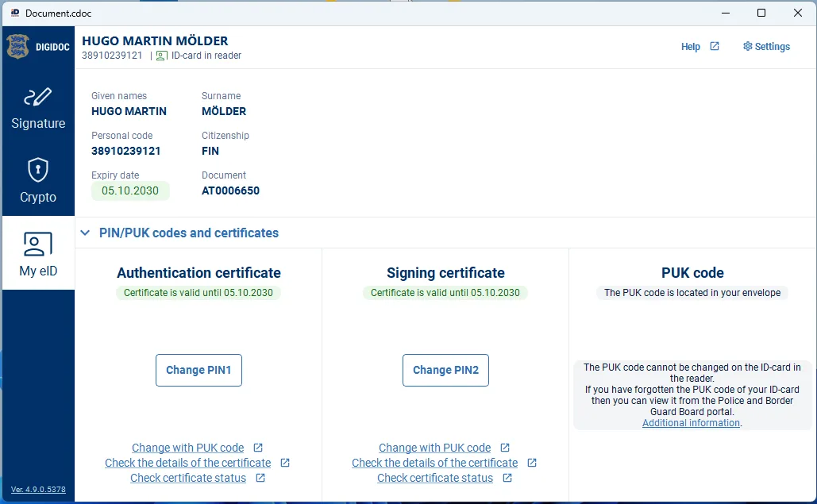This screenshot has width=817, height=504.
Task: Collapse PIN/PUK codes and certificates chevron
Action: (x=85, y=233)
